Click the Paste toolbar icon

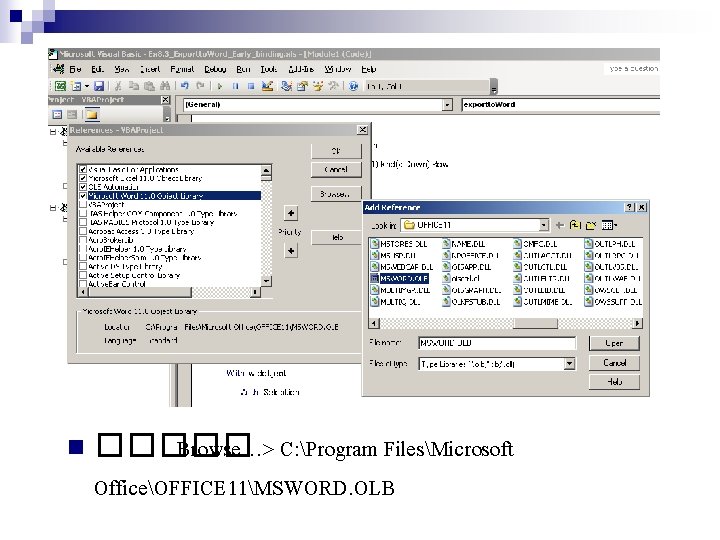(149, 86)
